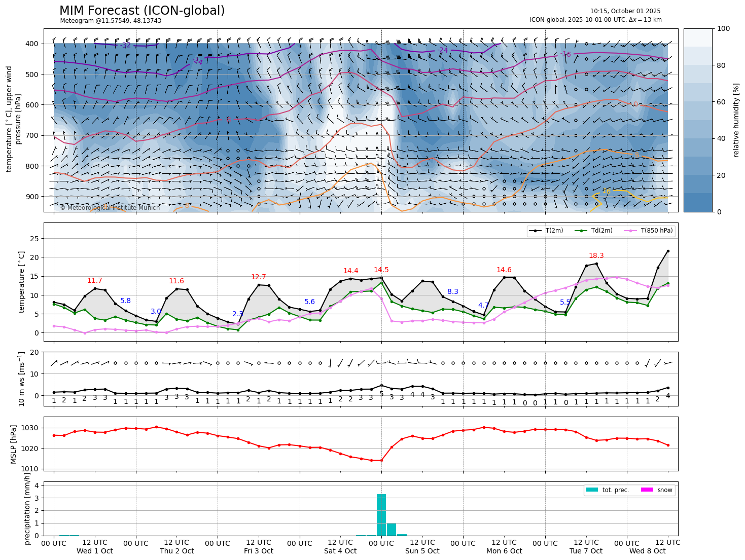Image resolution: width=745 pixels, height=560 pixels.
Task: Click the 10 m ws axis label
Action: tap(22, 379)
